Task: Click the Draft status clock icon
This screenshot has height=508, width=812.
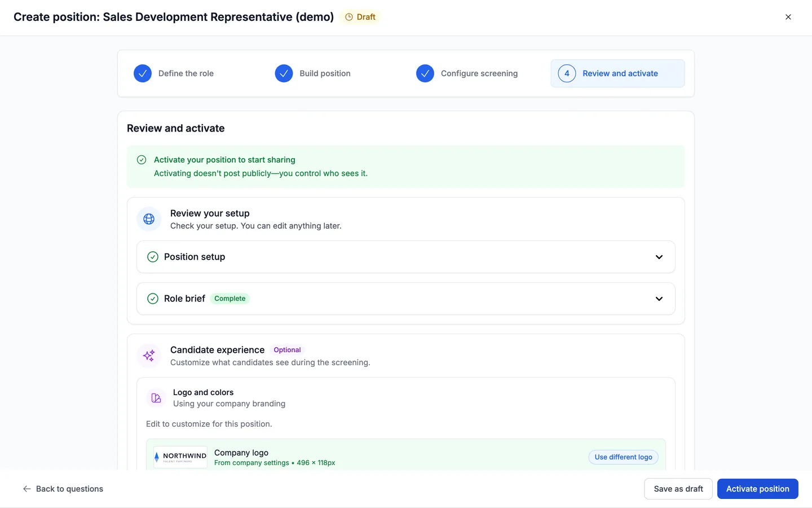Action: (x=349, y=17)
